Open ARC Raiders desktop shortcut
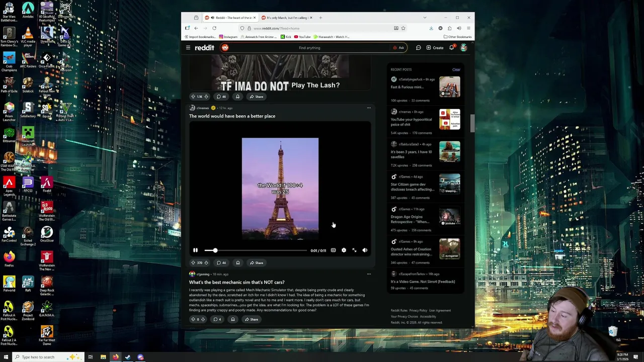 [28, 60]
